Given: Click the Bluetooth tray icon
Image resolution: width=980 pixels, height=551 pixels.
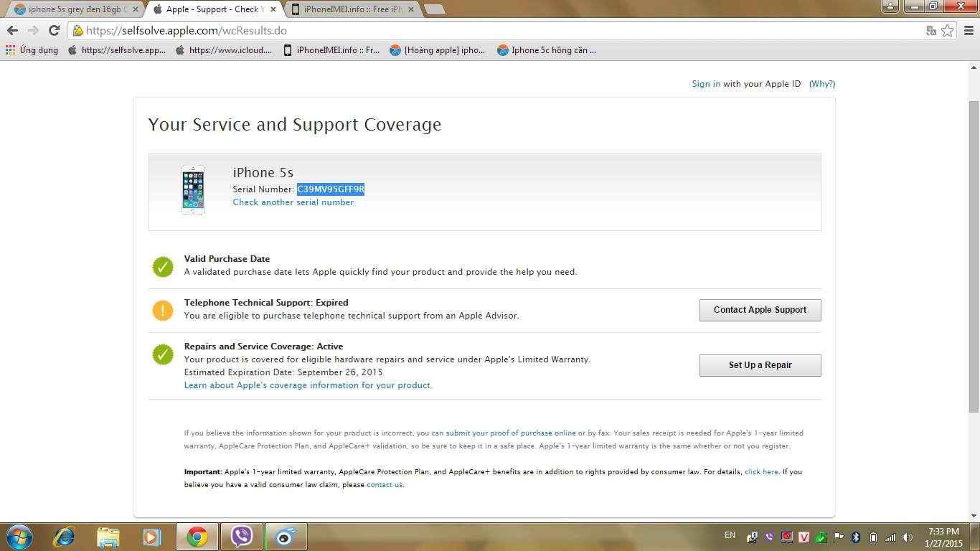Looking at the screenshot, I should pos(855,537).
